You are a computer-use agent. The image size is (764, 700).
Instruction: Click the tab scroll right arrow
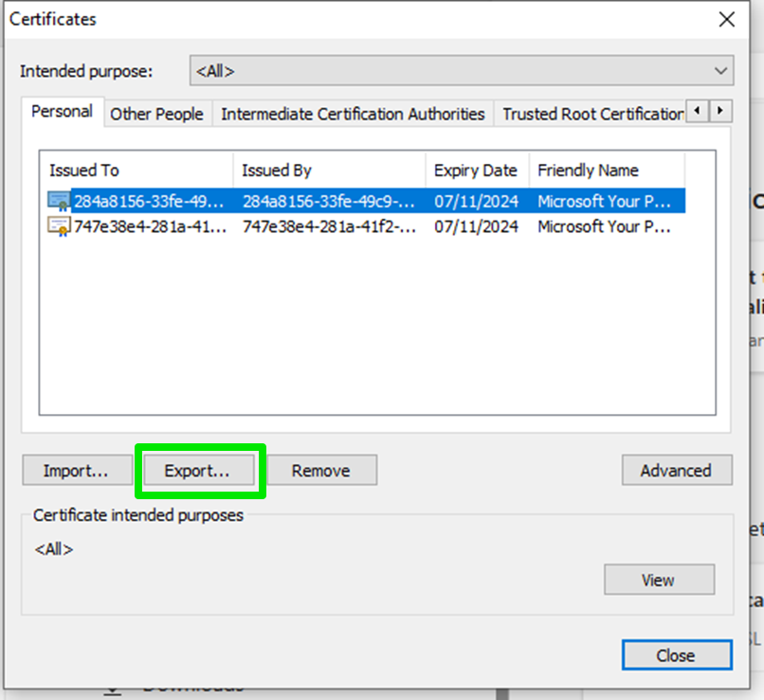pos(720,111)
